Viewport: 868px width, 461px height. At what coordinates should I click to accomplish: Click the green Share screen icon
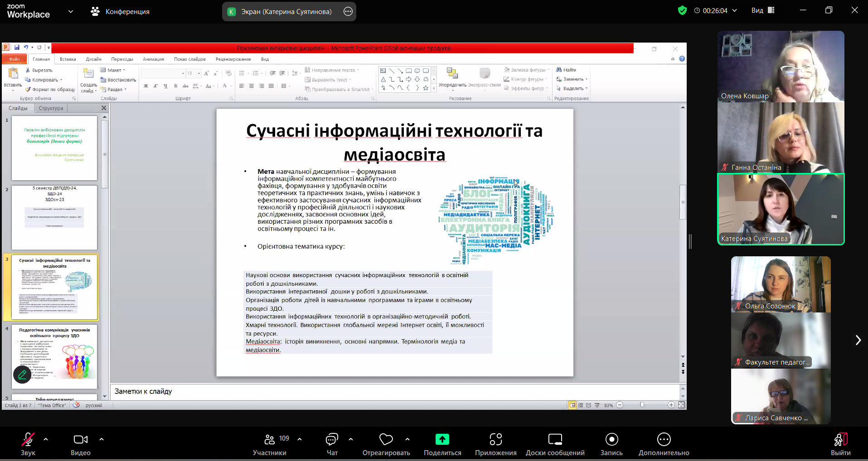click(442, 440)
